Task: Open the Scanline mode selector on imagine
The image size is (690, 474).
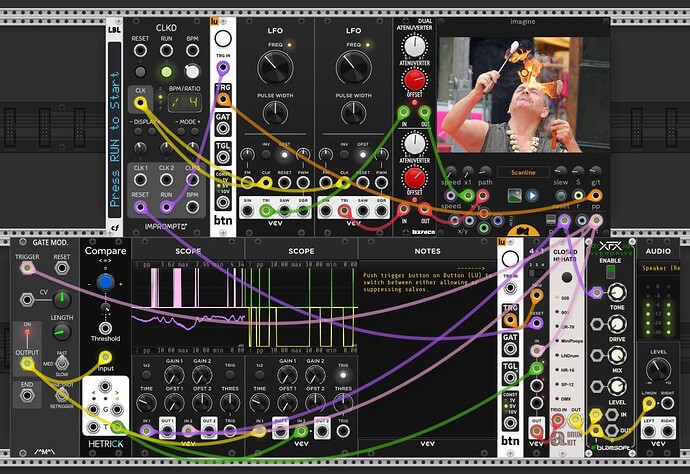Action: click(523, 172)
